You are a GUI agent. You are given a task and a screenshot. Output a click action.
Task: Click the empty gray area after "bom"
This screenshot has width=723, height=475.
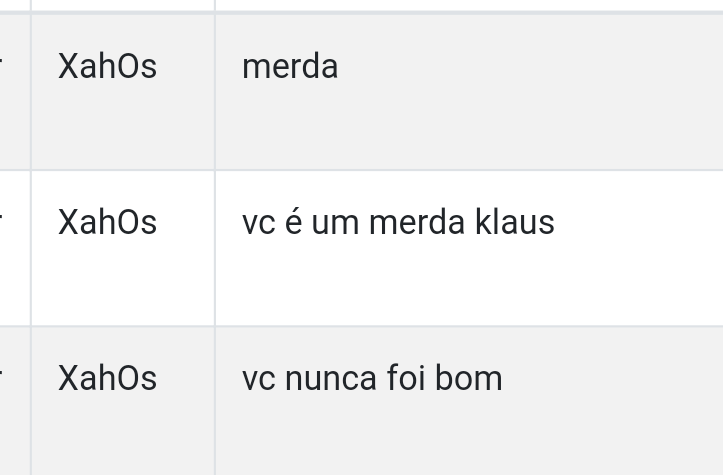(x=613, y=401)
